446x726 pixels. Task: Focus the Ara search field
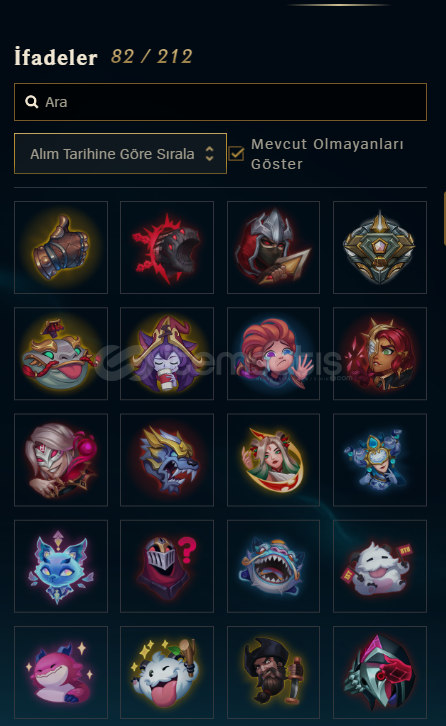pyautogui.click(x=220, y=102)
